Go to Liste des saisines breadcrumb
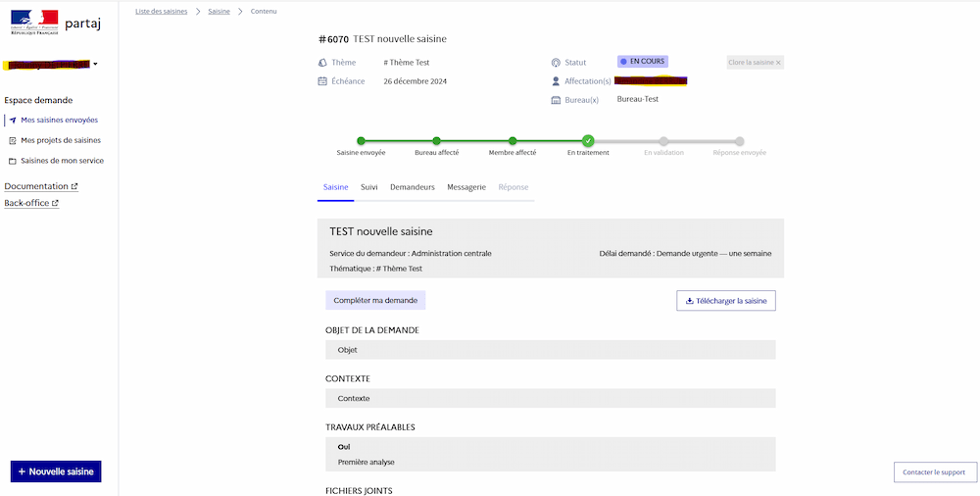 pos(161,11)
